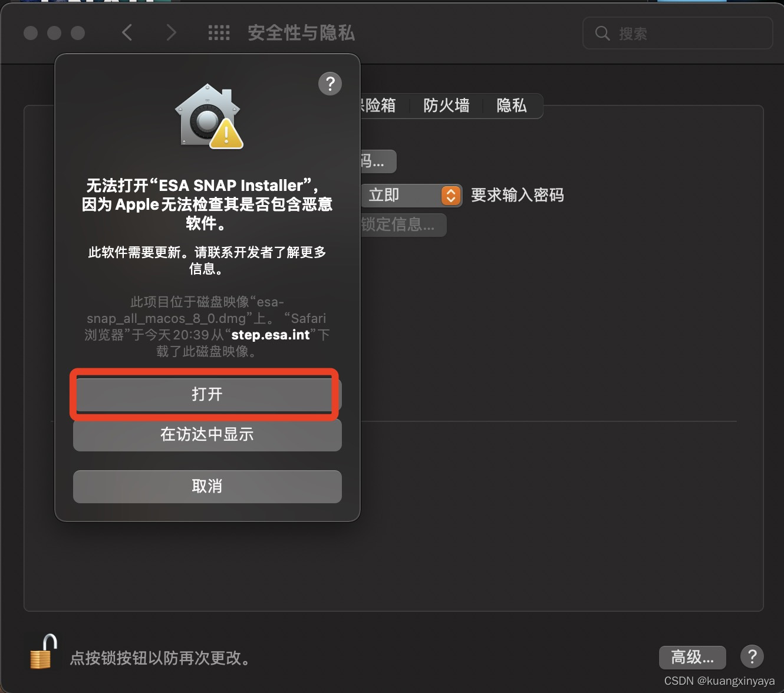Click in the 搜索 search field
Image resolution: width=784 pixels, height=693 pixels.
(x=677, y=33)
